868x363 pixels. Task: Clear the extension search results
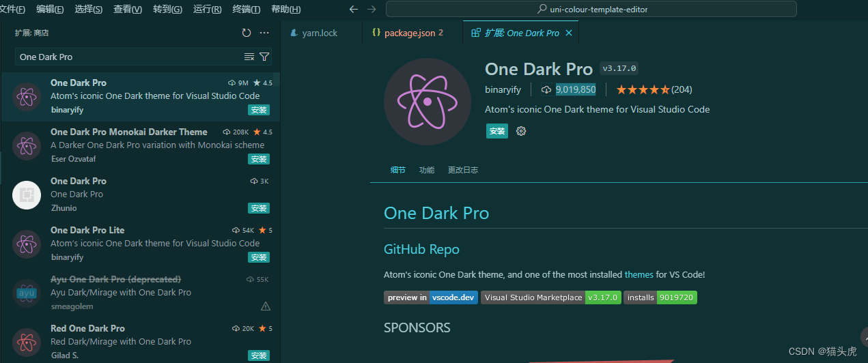click(x=249, y=57)
